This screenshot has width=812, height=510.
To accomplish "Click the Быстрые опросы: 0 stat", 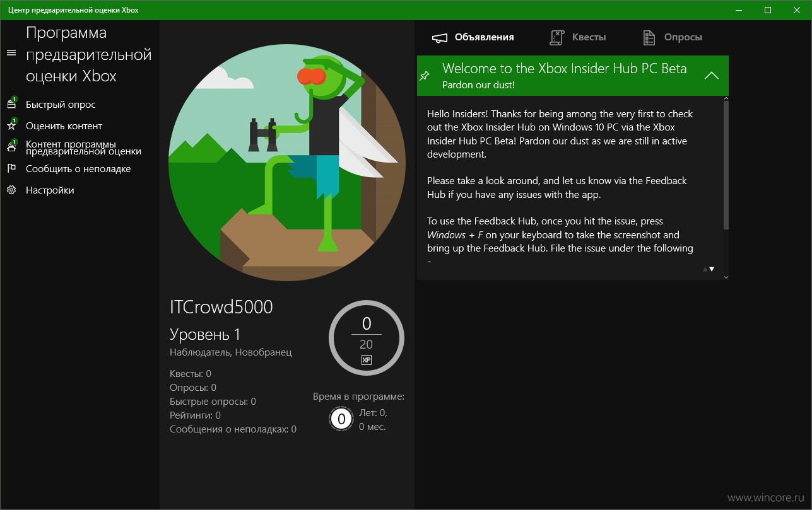I will (213, 402).
